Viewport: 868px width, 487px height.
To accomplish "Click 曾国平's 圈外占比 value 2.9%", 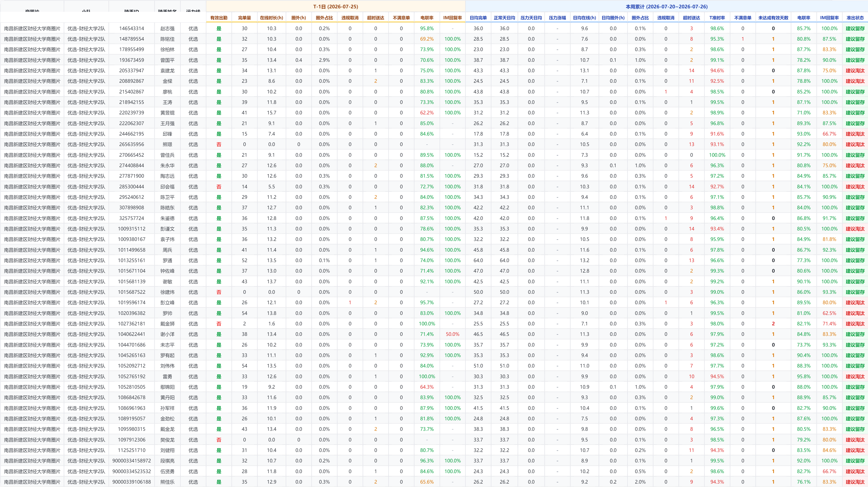I will tap(324, 60).
